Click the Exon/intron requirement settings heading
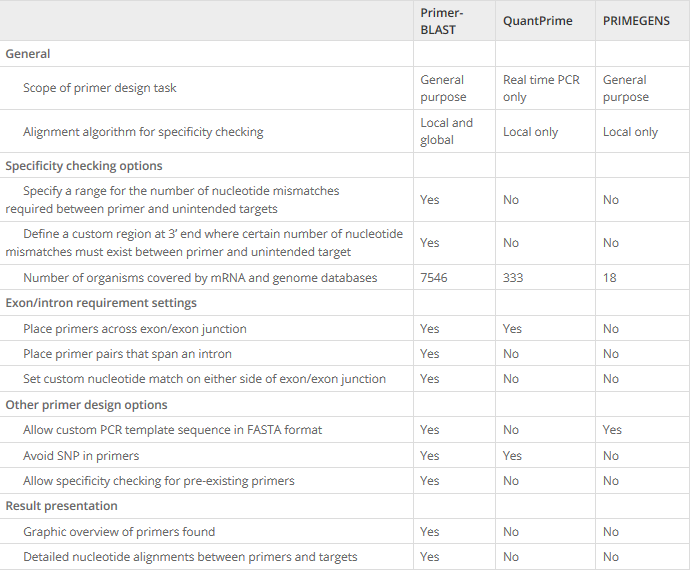This screenshot has height=570, width=691. [x=101, y=303]
